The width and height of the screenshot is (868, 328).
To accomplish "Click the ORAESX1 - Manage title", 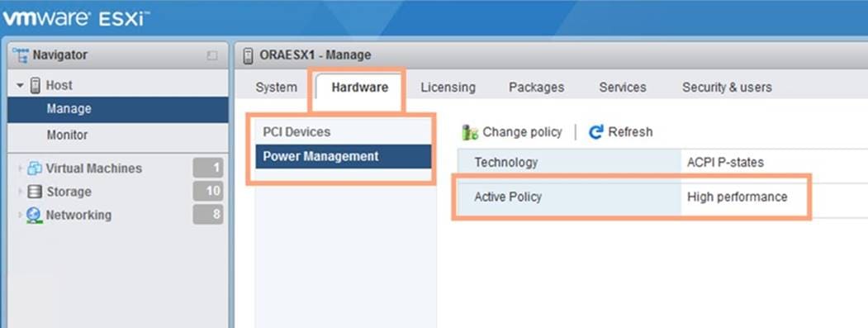I will click(x=315, y=55).
